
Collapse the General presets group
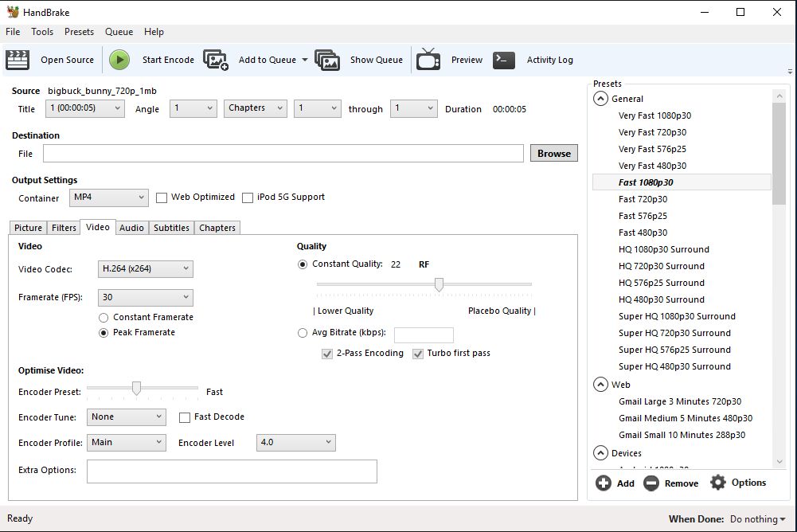(600, 99)
